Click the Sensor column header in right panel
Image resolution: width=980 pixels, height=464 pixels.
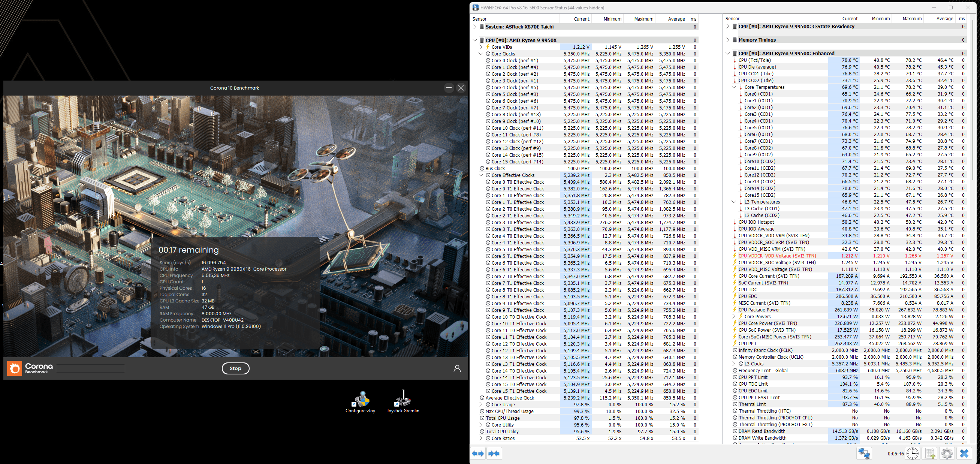coord(776,19)
